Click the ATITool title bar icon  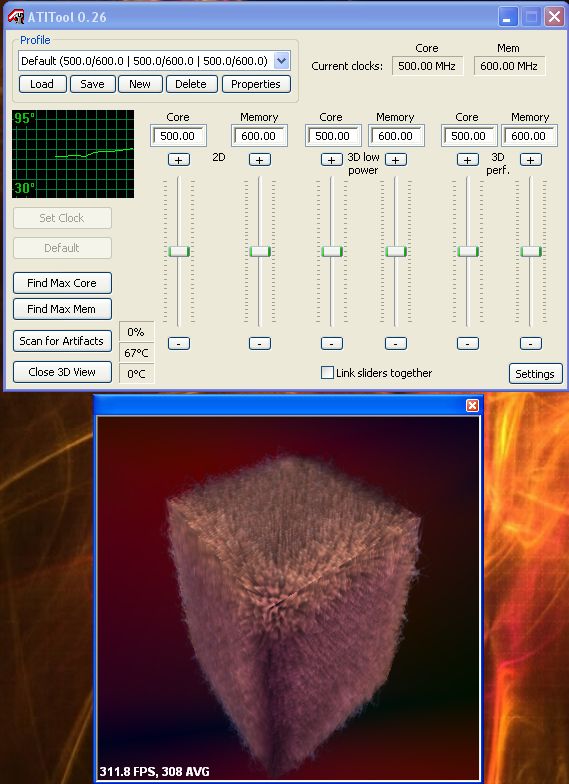16,16
